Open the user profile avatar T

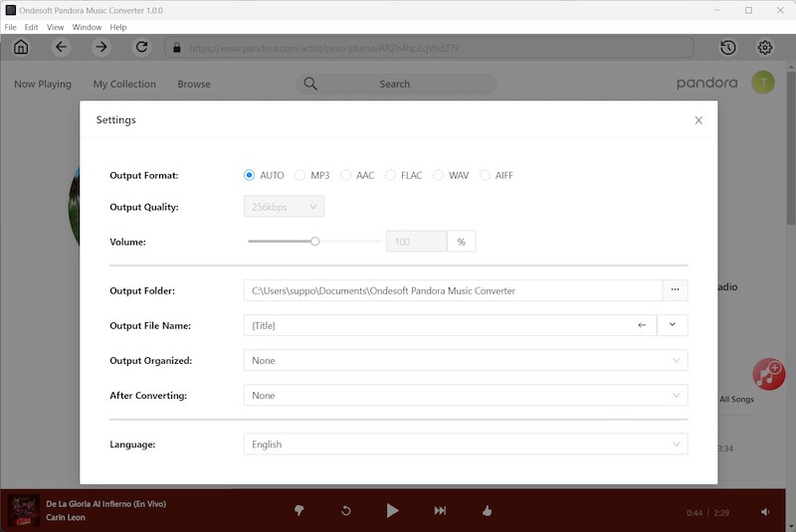763,83
